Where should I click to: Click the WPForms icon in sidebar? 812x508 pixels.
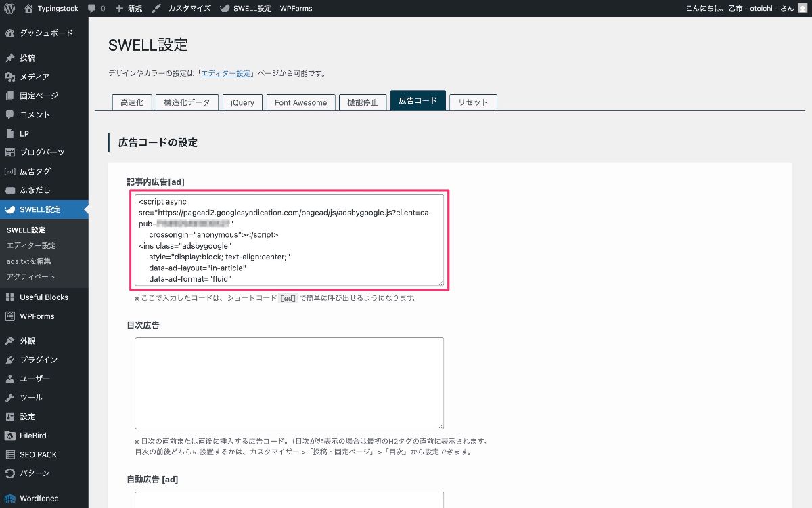pyautogui.click(x=9, y=316)
